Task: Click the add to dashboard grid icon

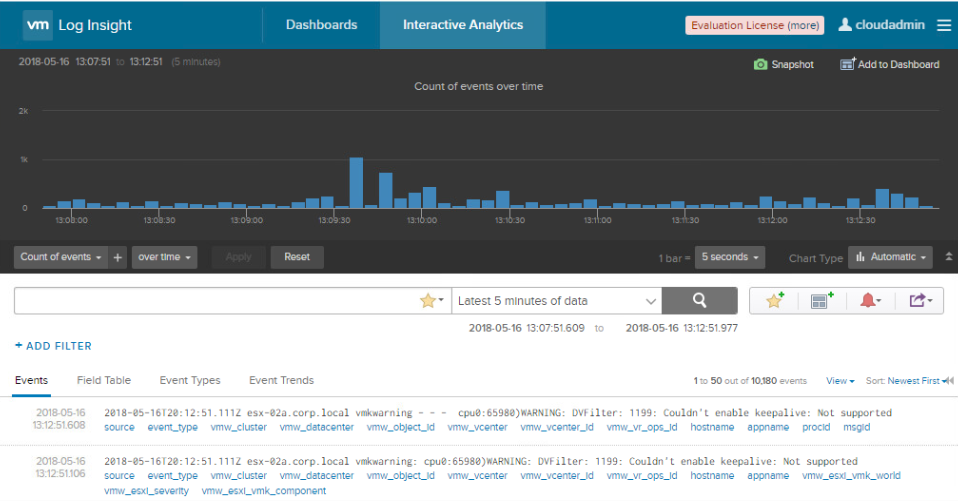Action: click(821, 300)
